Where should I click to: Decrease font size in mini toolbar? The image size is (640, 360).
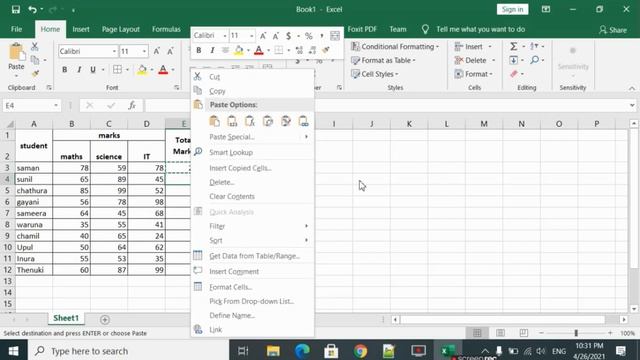(x=276, y=36)
